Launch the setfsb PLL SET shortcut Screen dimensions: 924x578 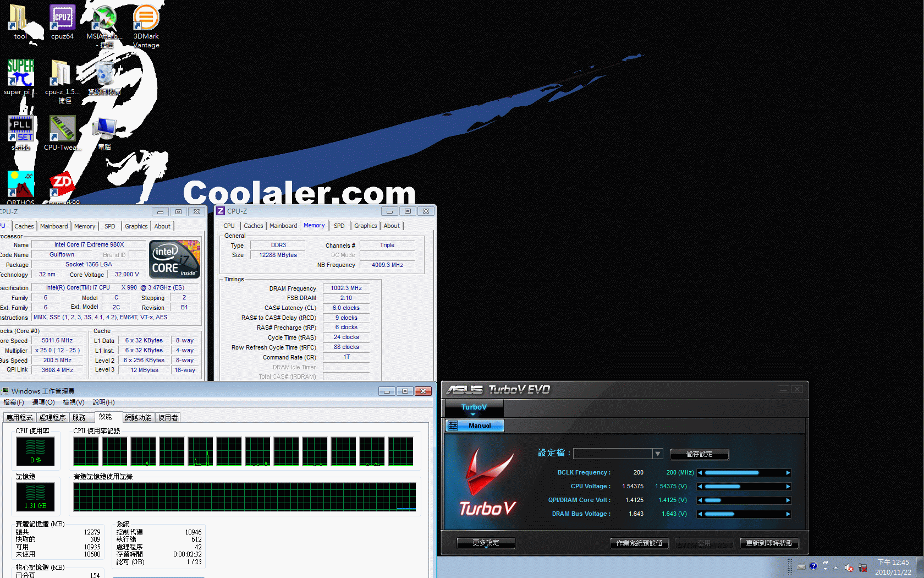click(20, 132)
